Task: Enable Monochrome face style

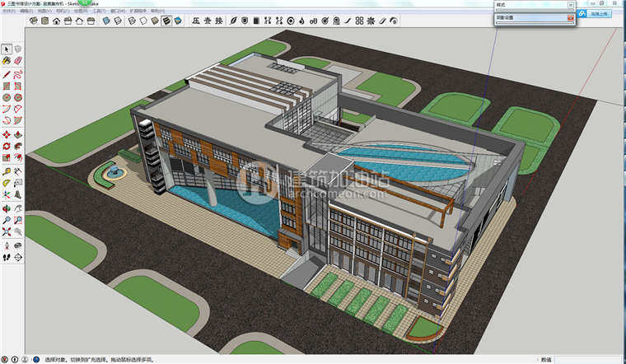Action: tap(178, 21)
